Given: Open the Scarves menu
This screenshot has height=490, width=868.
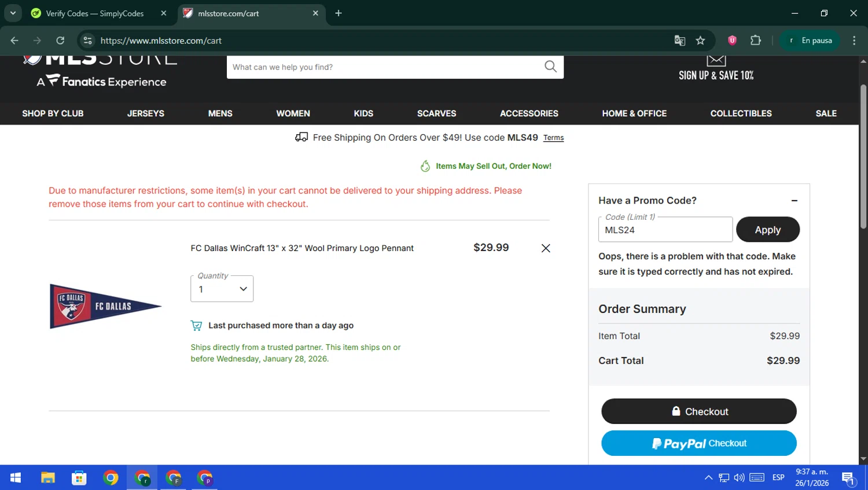Looking at the screenshot, I should click(x=437, y=113).
